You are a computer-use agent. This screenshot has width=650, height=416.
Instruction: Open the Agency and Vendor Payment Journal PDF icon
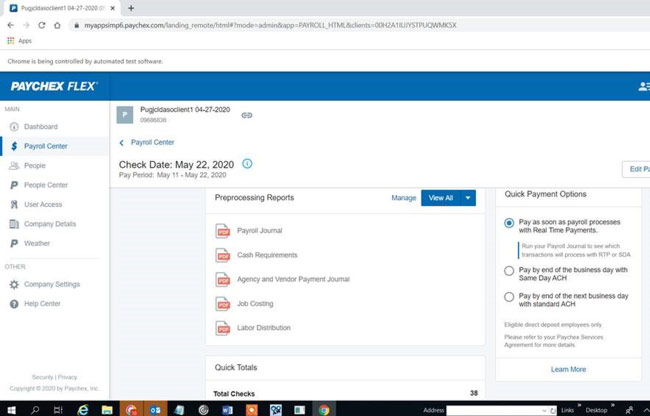coord(223,280)
